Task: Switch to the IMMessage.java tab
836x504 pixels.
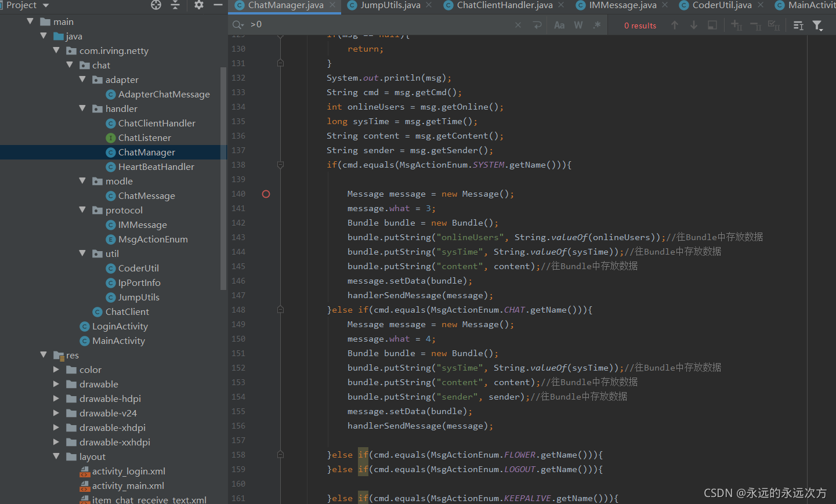Action: [x=621, y=5]
